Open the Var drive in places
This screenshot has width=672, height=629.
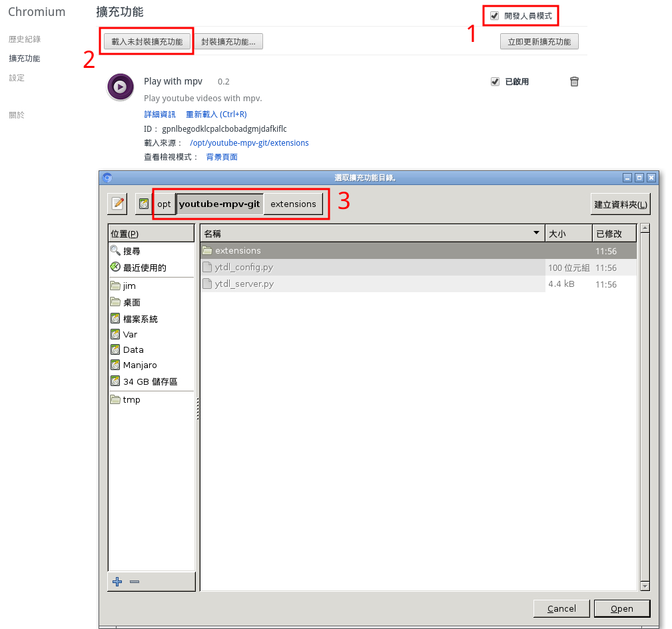coord(152,334)
